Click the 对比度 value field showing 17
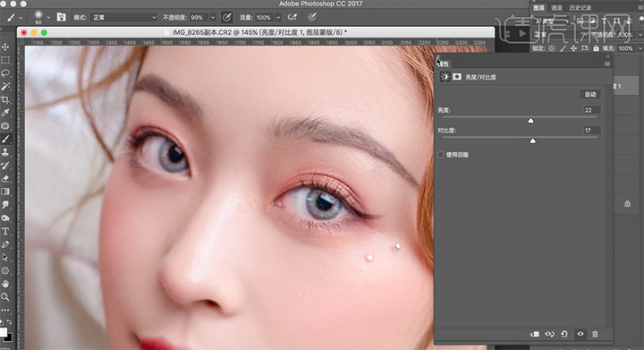Viewport: 644px width, 350px height. 592,130
